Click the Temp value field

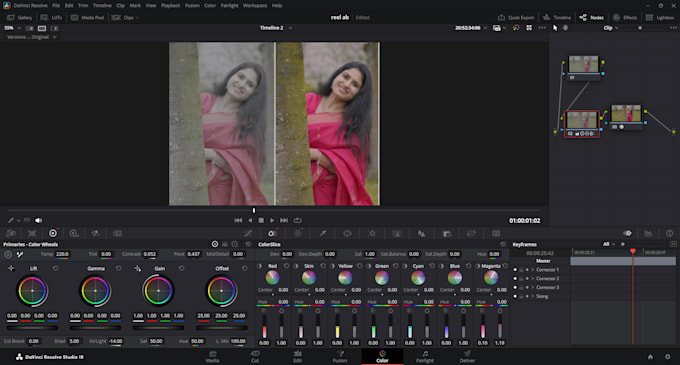62,254
